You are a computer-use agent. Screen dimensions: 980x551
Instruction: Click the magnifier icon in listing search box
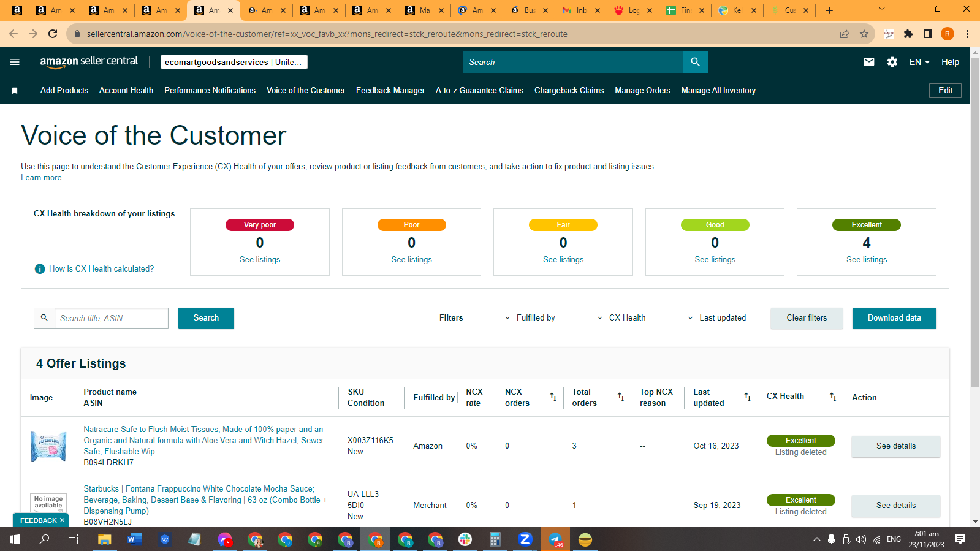point(44,318)
